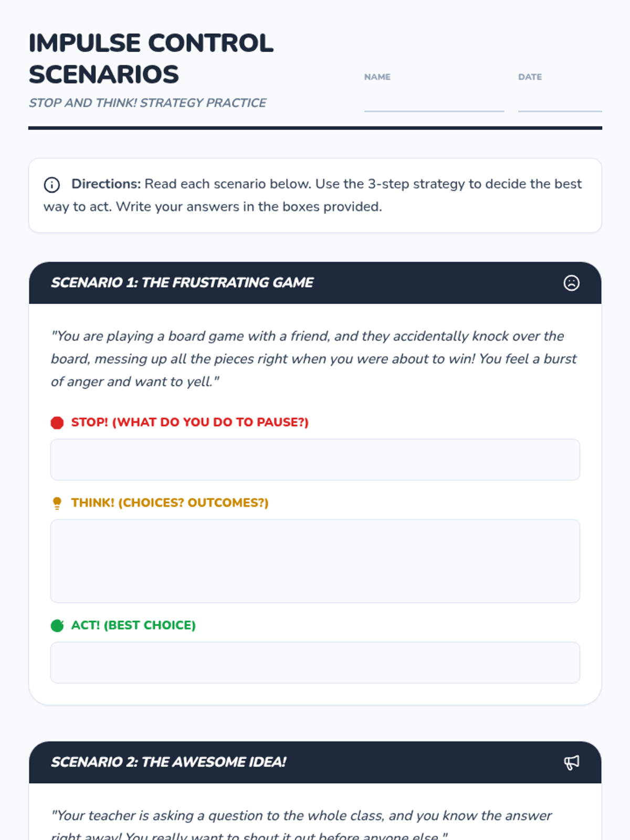Click the Scenario 1: The Frustrating Game header

pyautogui.click(x=182, y=283)
